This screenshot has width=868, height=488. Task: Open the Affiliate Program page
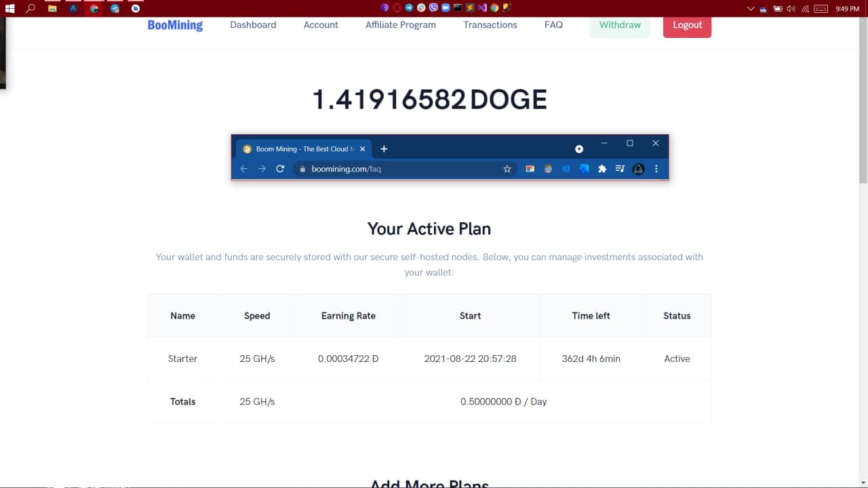(401, 25)
